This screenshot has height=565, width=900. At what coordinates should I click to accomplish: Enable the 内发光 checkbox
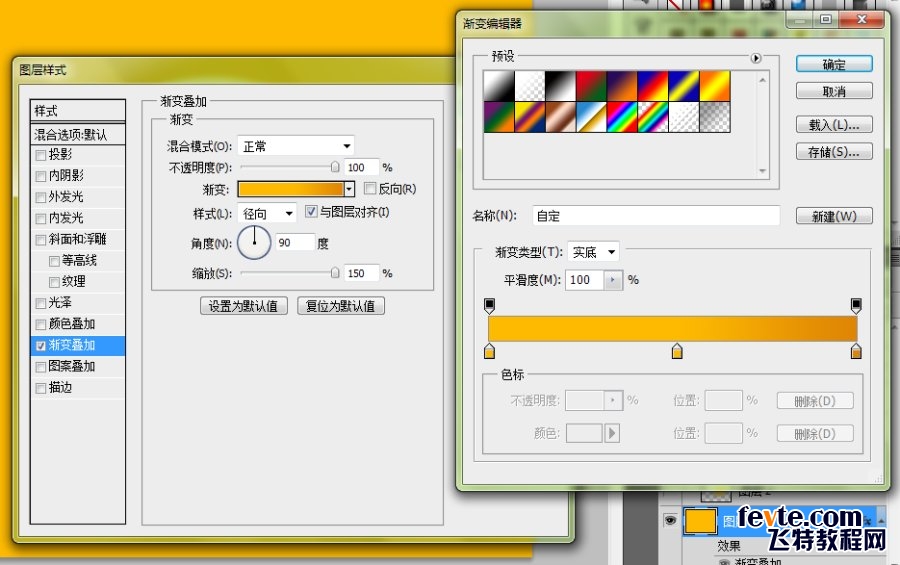pyautogui.click(x=41, y=219)
